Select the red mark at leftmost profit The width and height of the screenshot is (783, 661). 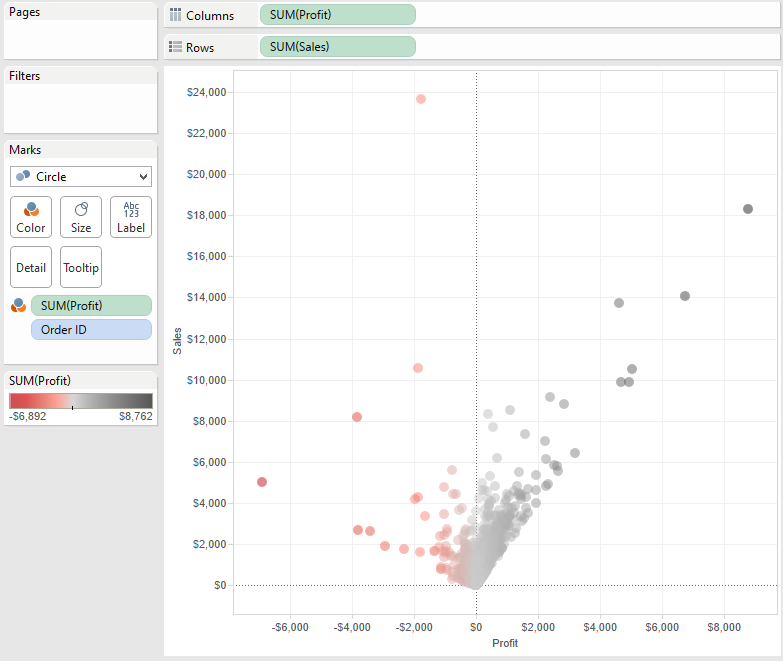coord(262,482)
